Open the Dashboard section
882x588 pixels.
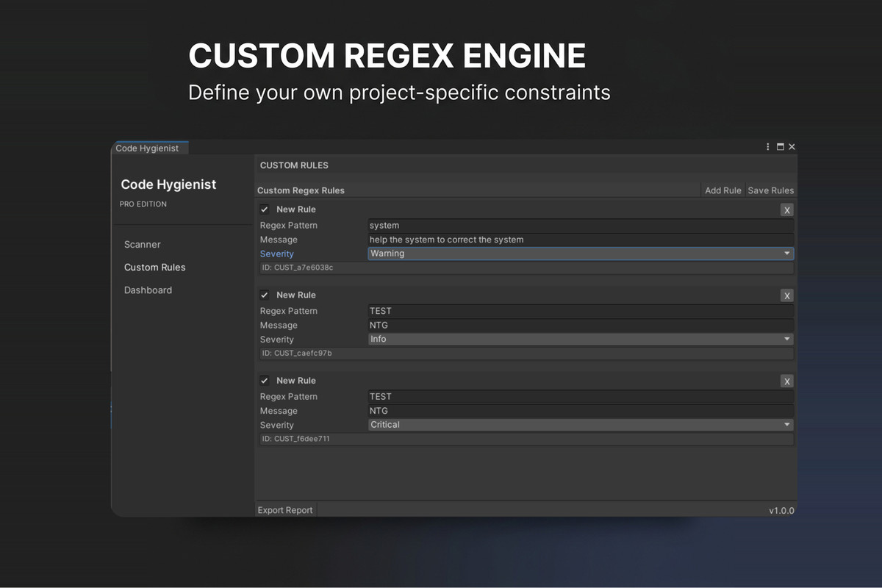(148, 290)
